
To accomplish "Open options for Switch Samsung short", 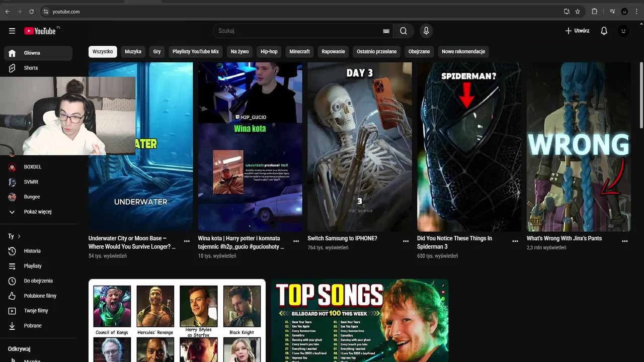I will point(406,241).
